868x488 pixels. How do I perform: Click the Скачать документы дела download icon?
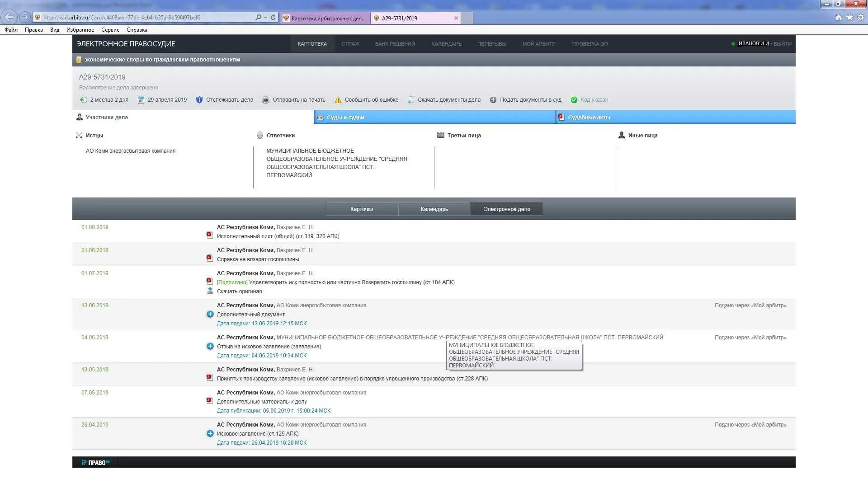(x=410, y=100)
